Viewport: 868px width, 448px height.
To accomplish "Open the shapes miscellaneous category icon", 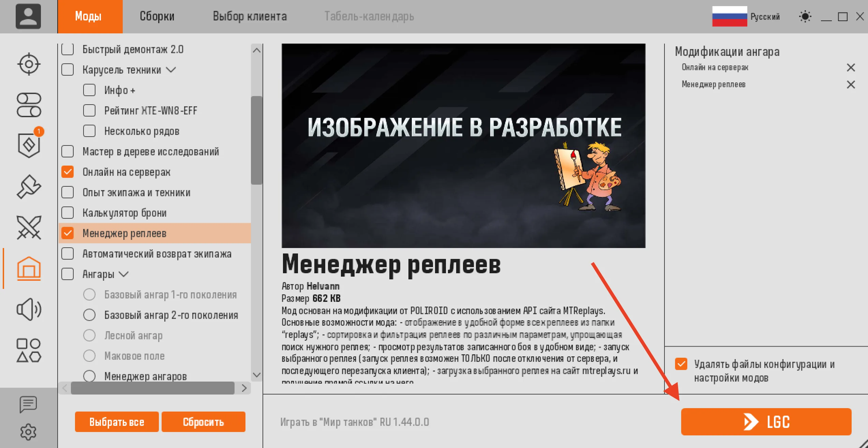I will click(x=29, y=350).
